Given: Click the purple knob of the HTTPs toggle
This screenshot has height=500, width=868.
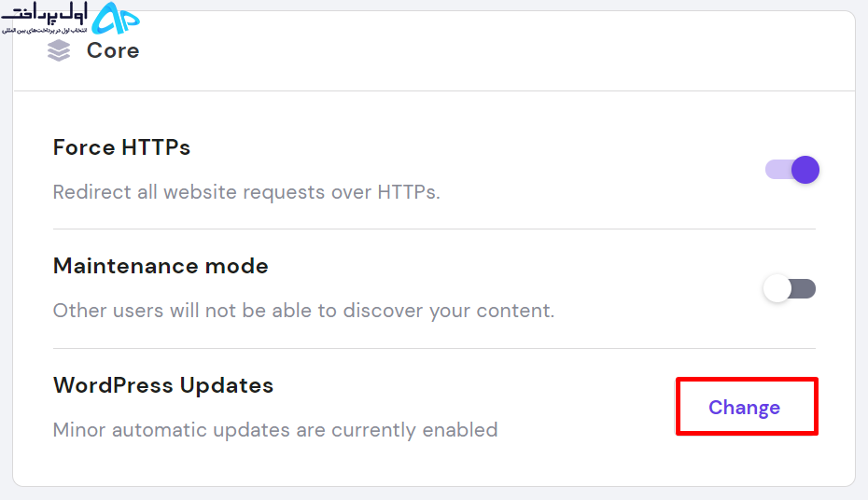Looking at the screenshot, I should click(805, 170).
